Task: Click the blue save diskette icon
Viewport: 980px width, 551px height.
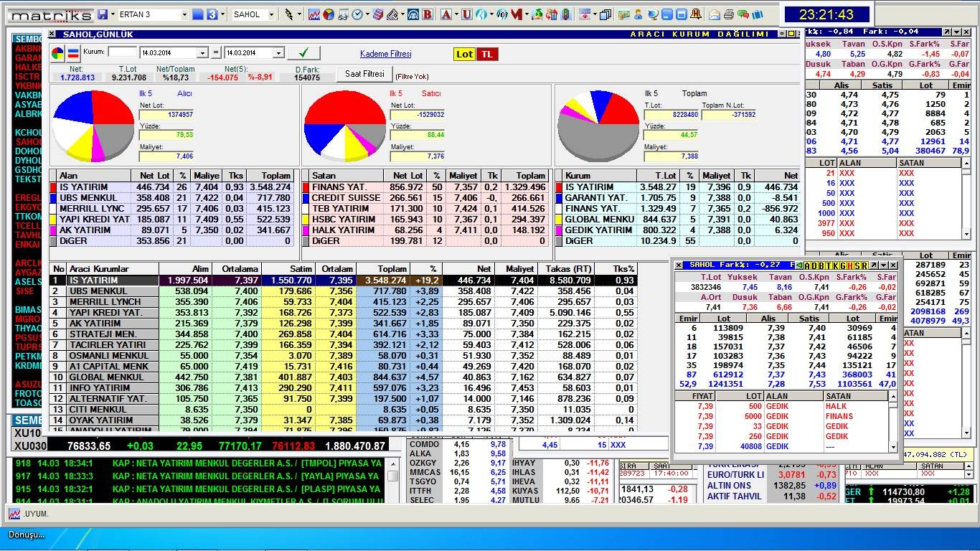Action: click(x=103, y=14)
